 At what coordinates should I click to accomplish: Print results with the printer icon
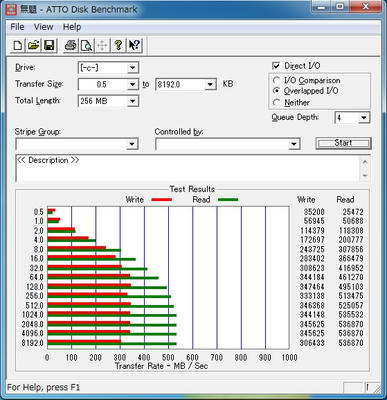(70, 45)
